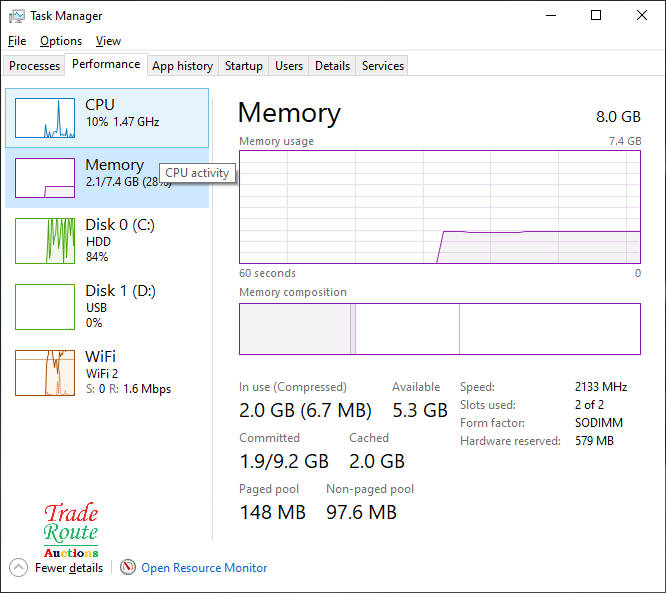The width and height of the screenshot is (666, 593).
Task: Click the Resource Monitor gauge icon
Action: point(127,568)
